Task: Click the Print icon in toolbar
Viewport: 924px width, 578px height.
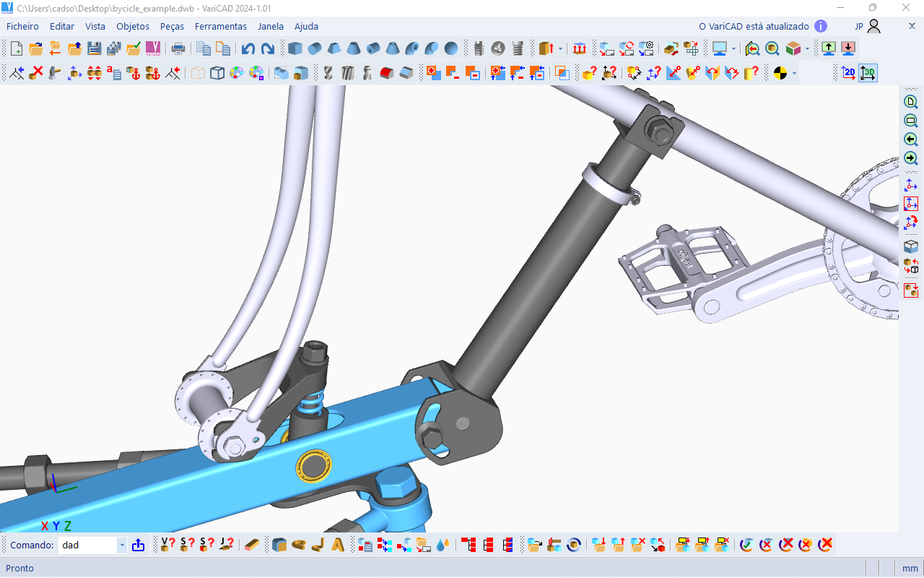Action: (178, 48)
